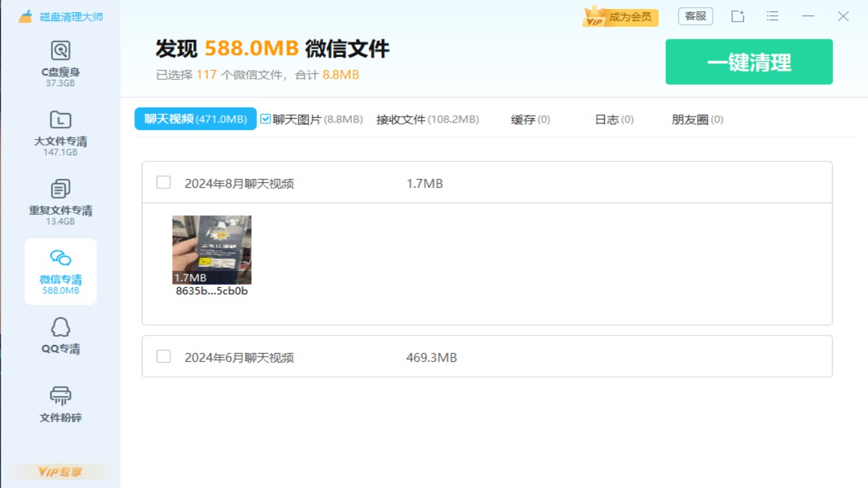The height and width of the screenshot is (488, 868).
Task: Open the C盘瘦身 sidebar icon
Action: tap(60, 51)
